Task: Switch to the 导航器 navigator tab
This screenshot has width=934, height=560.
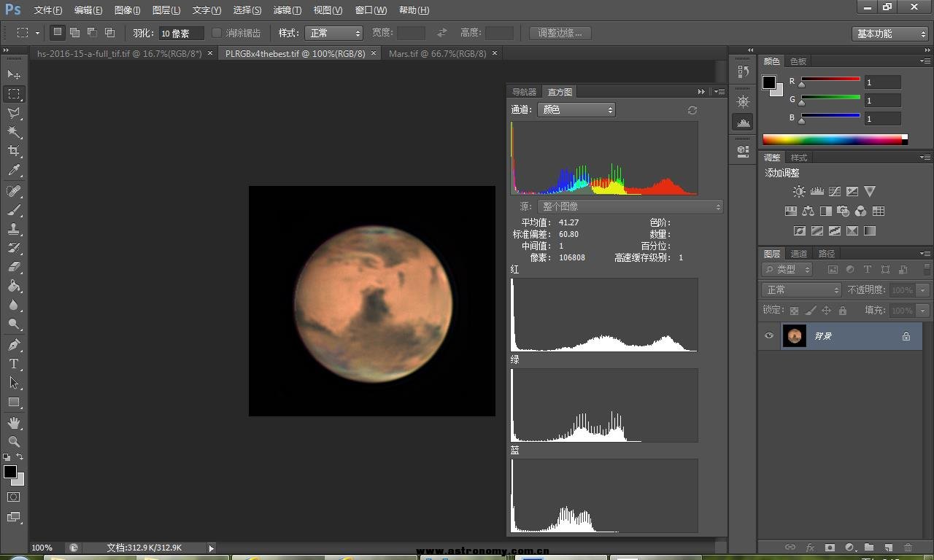Action: tap(524, 92)
